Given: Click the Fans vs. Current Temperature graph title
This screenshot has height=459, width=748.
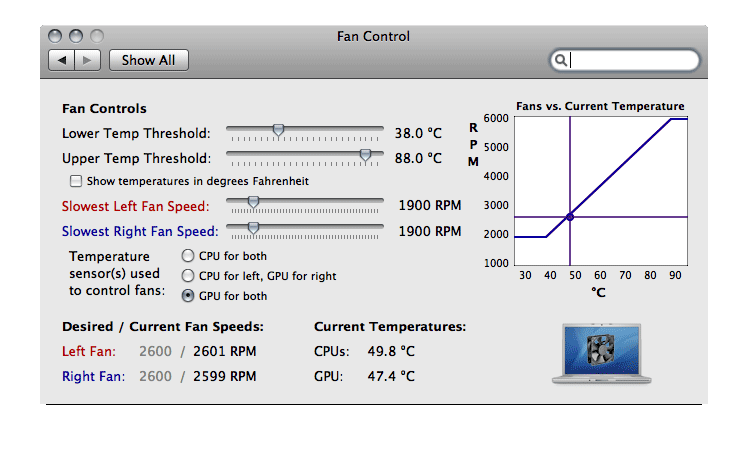Looking at the screenshot, I should pyautogui.click(x=600, y=106).
